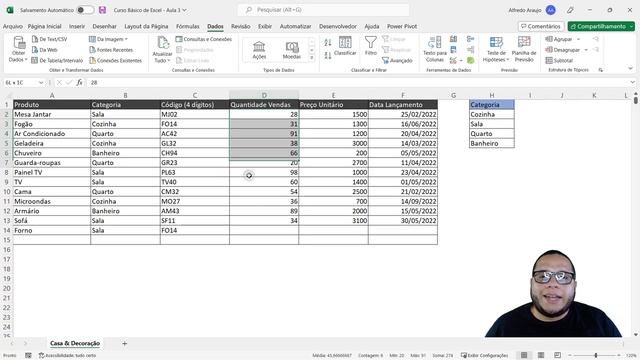Open Texto para Colunas
Image resolution: width=640 pixels, height=360 pixels.
(x=435, y=49)
